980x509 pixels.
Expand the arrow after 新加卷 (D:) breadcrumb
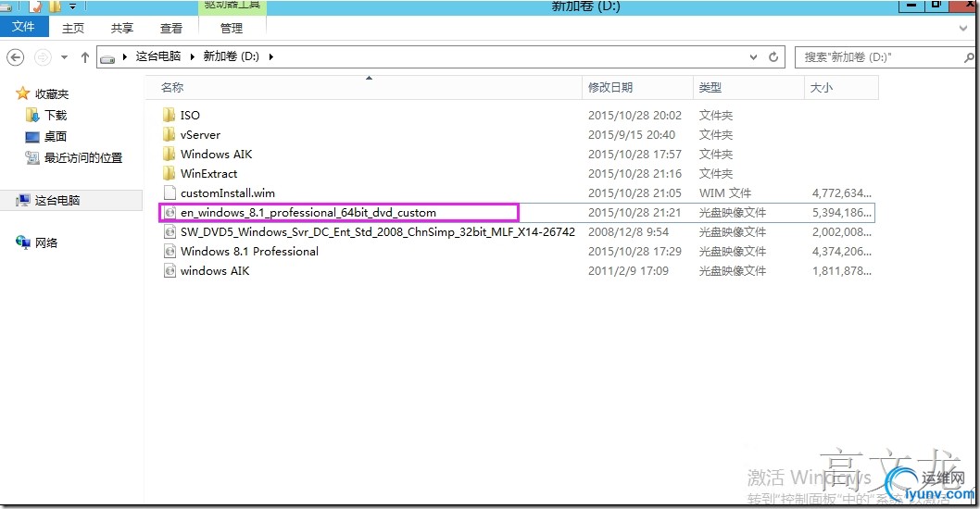271,56
